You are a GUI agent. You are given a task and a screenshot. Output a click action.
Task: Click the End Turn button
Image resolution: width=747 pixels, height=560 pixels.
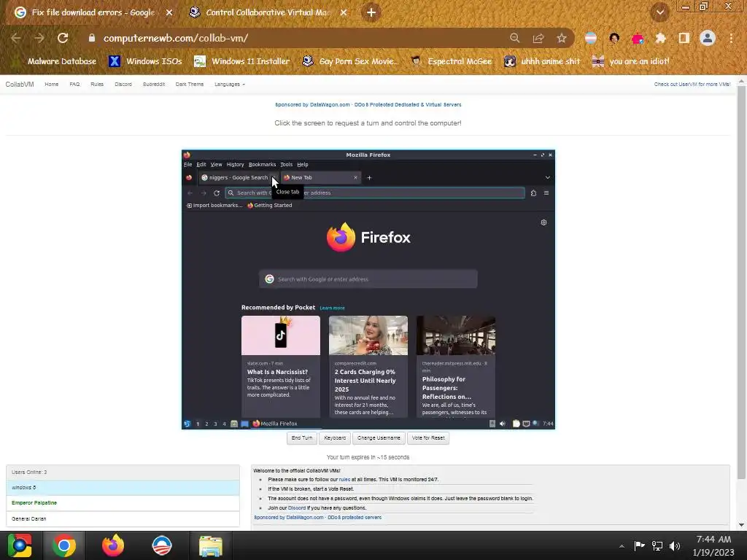[302, 438]
